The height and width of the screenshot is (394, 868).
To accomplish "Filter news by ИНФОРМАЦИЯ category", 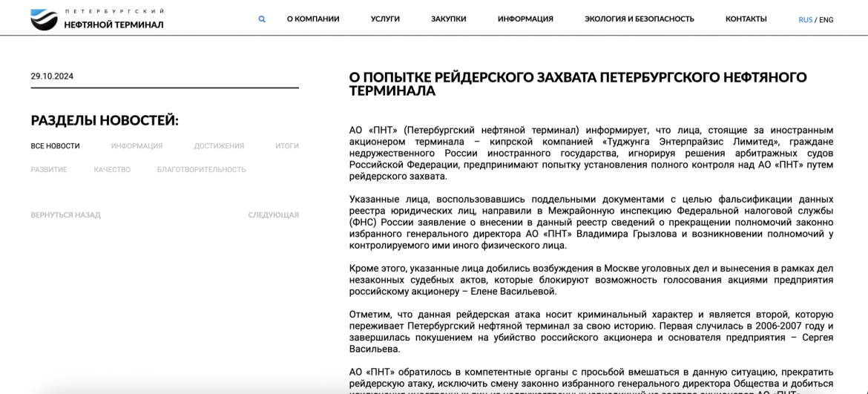I will tap(137, 146).
